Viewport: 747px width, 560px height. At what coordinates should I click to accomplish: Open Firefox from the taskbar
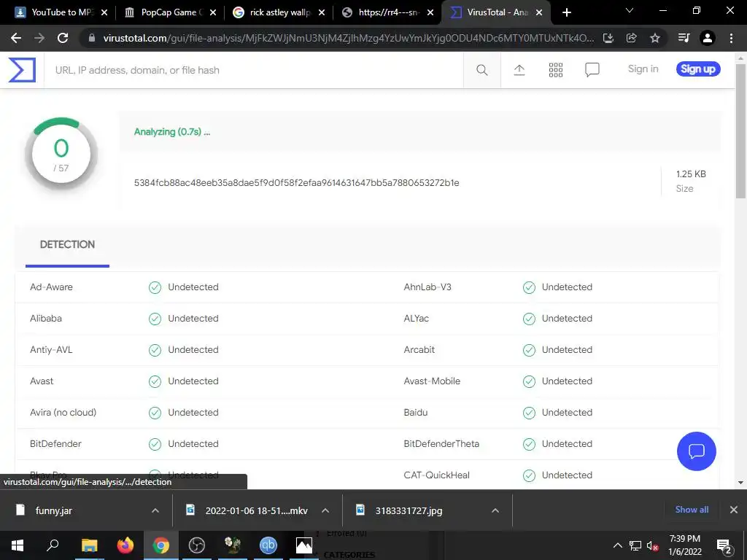point(125,545)
